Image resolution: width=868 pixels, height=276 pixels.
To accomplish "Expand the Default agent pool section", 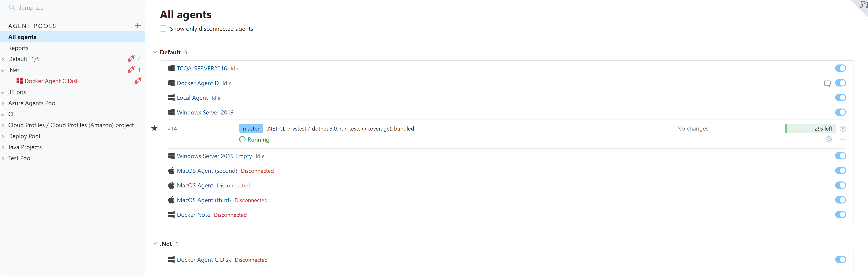I will click(x=4, y=59).
